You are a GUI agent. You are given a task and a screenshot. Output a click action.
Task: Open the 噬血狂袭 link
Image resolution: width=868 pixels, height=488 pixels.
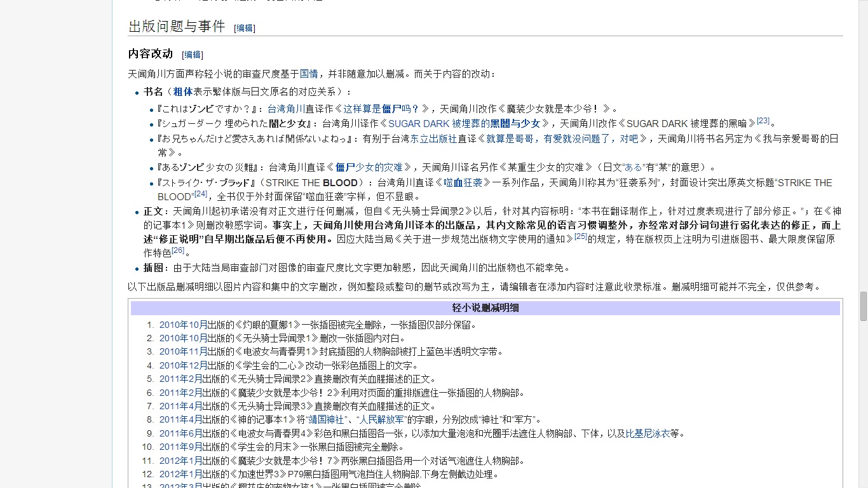pos(463,183)
